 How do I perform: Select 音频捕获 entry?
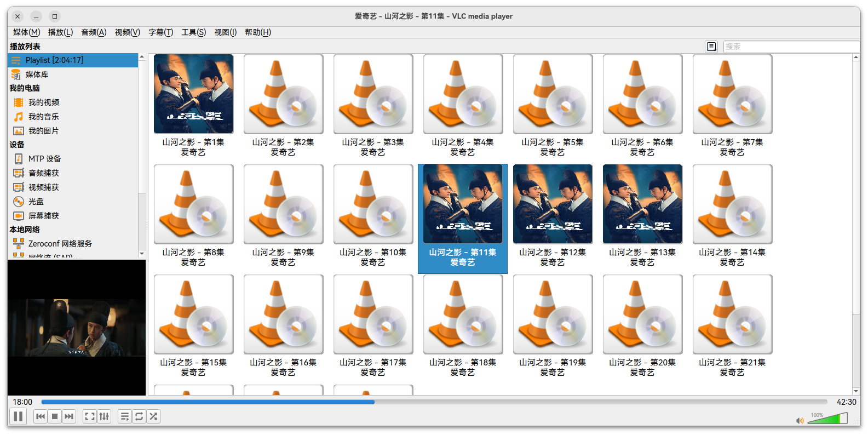[73, 173]
